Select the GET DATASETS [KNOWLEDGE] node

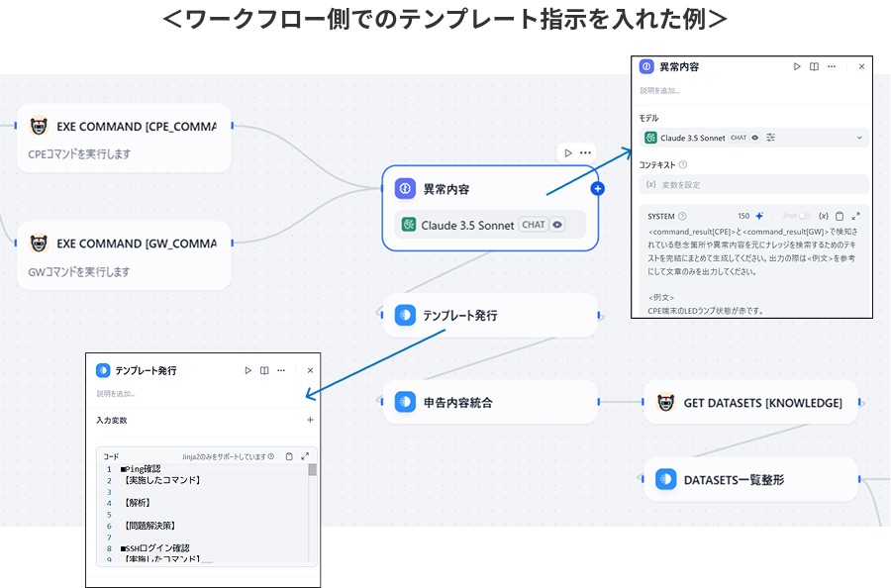point(751,403)
